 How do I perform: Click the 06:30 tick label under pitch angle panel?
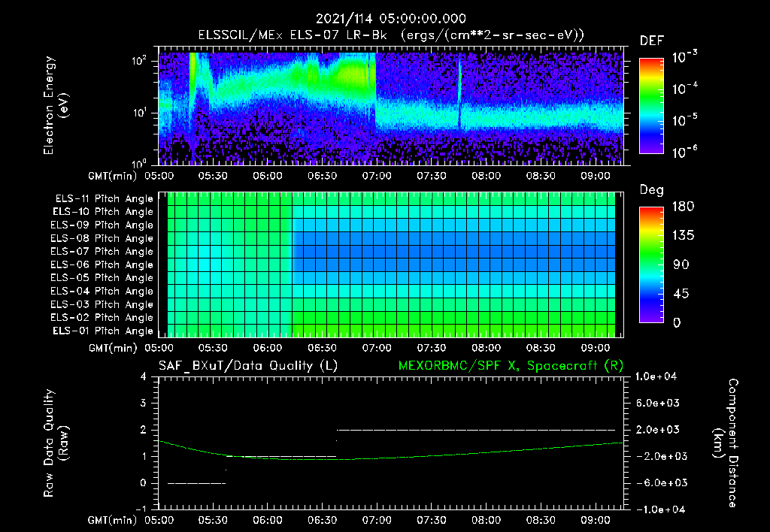coord(322,349)
